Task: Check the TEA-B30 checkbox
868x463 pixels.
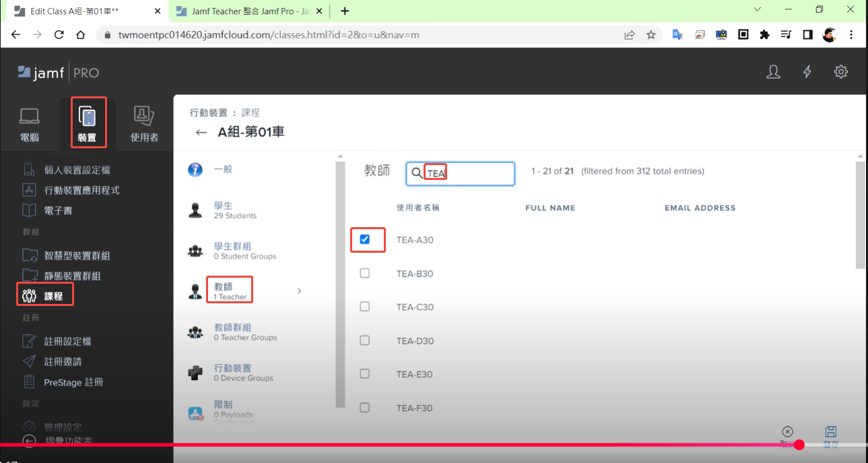Action: coord(365,273)
